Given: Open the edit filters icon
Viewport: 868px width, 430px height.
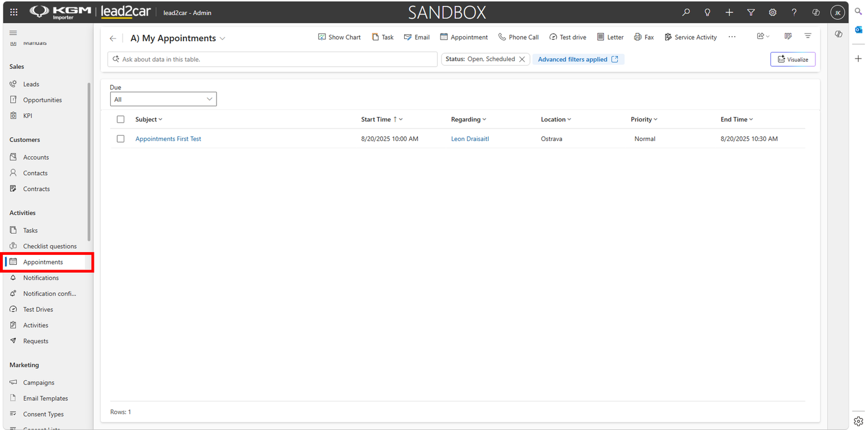Looking at the screenshot, I should pyautogui.click(x=808, y=36).
